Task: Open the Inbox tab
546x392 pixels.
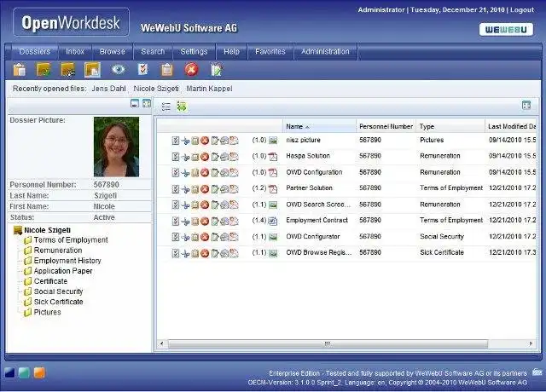Action: click(75, 51)
